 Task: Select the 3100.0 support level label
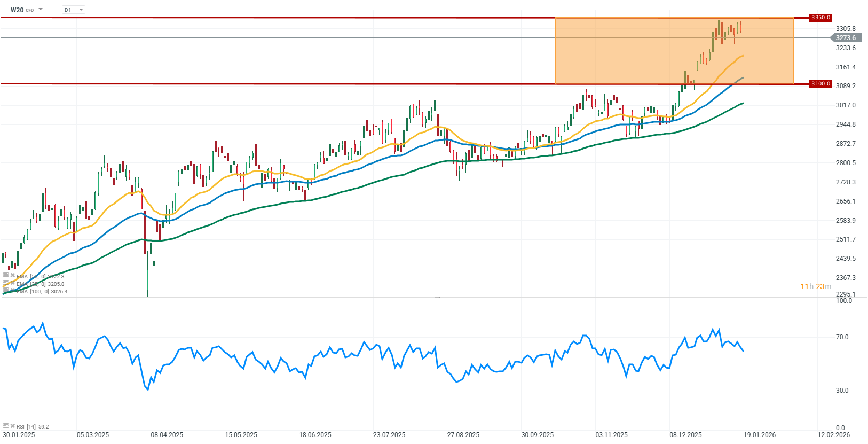[x=820, y=84]
